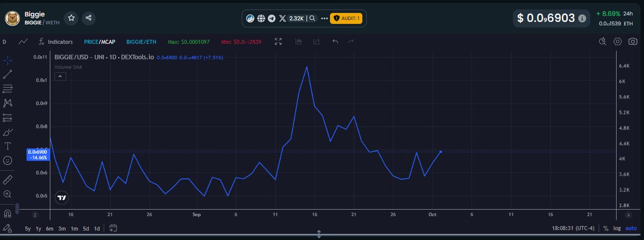Toggle the chart overlay line icon

(x=317, y=41)
